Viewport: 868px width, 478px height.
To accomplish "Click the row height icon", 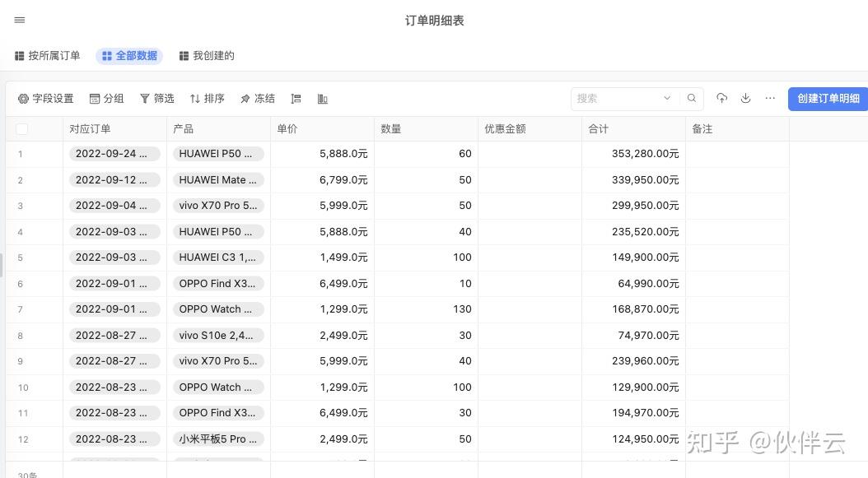I will point(296,99).
